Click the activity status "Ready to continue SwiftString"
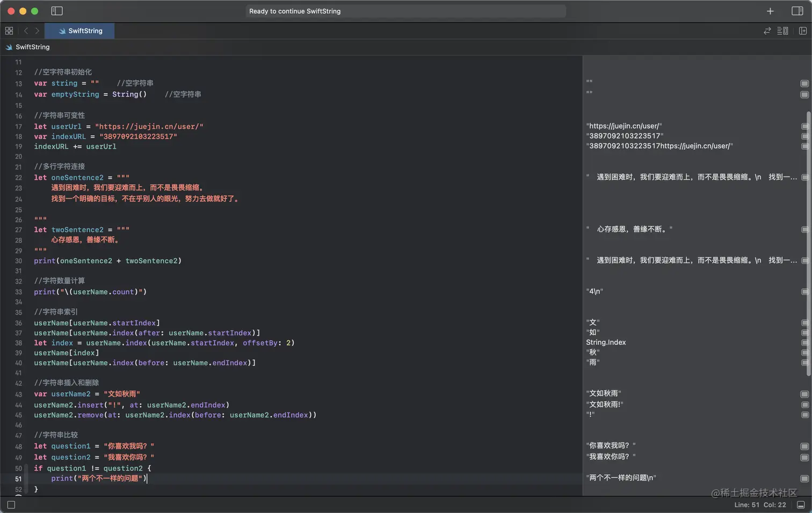The image size is (812, 513). click(405, 11)
